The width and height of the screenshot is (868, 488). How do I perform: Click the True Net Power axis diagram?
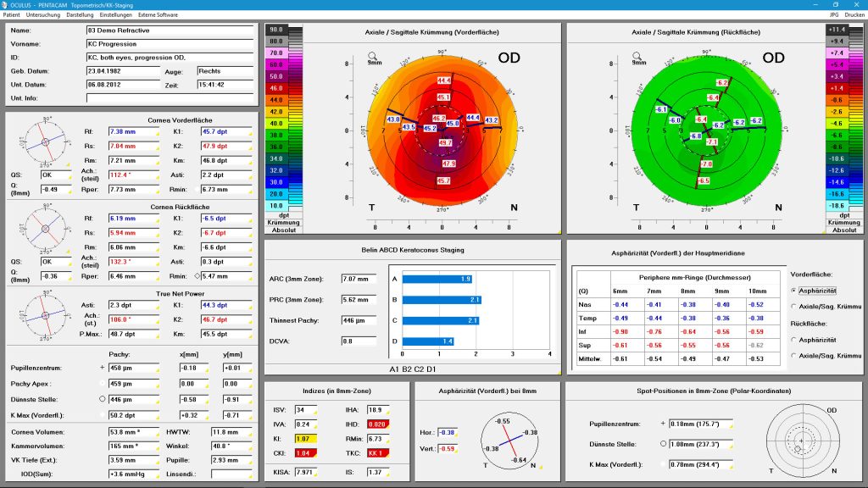pos(46,315)
